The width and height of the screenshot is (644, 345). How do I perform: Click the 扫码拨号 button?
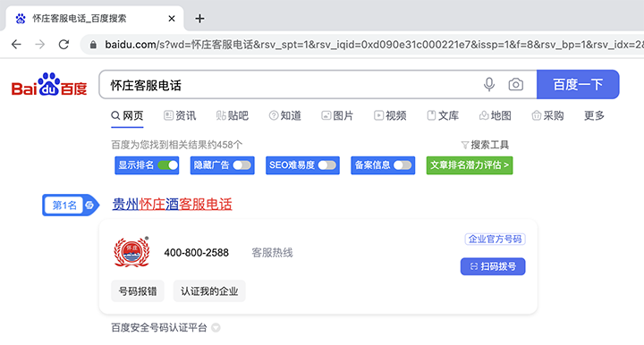point(493,266)
